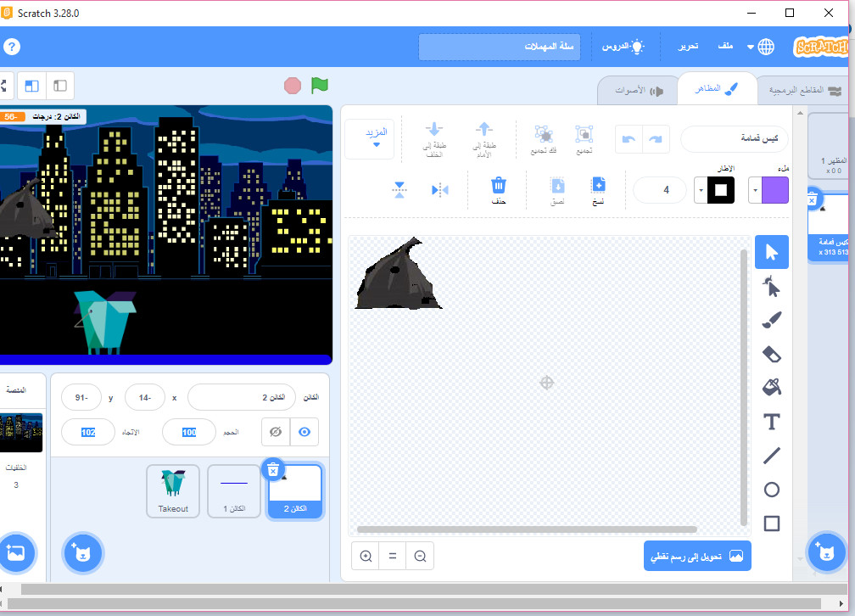The image size is (855, 616).
Task: Open the الدروس tutorials menu item
Action: tap(623, 47)
